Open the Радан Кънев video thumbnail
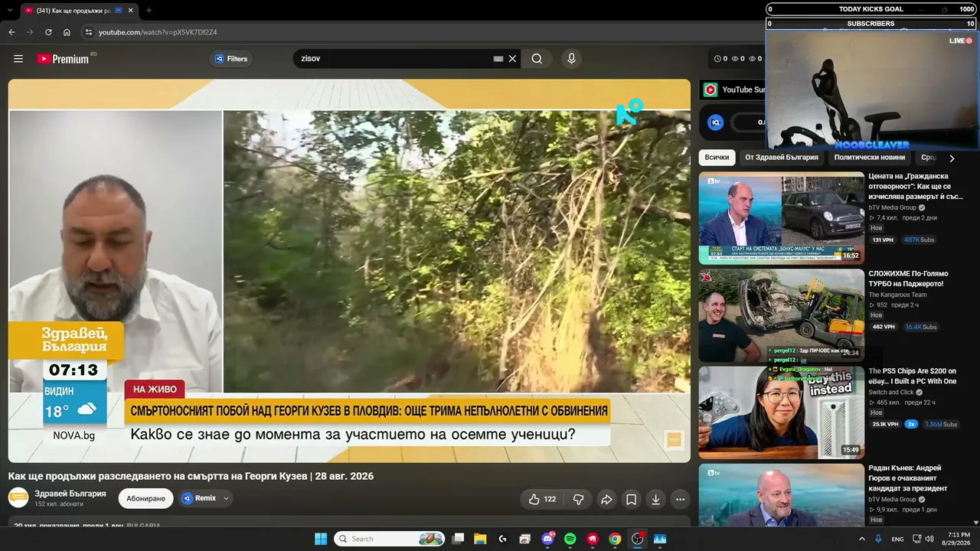The height and width of the screenshot is (551, 980). click(781, 496)
